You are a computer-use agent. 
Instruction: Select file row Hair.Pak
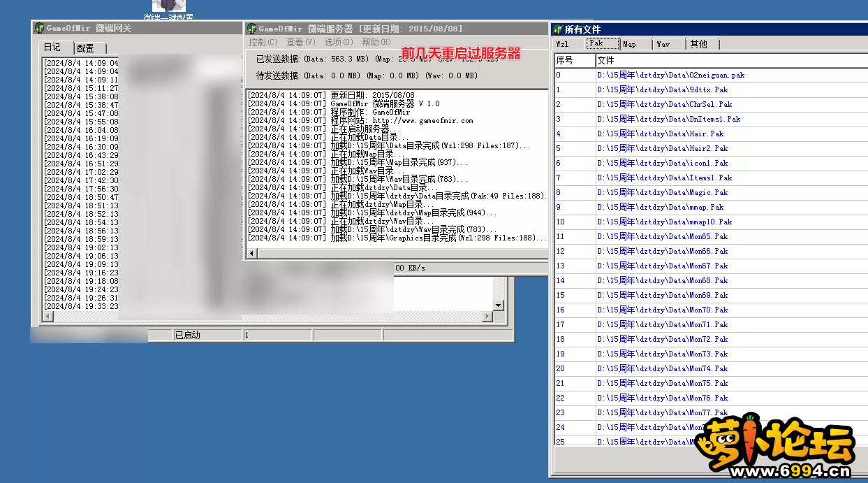click(711, 134)
